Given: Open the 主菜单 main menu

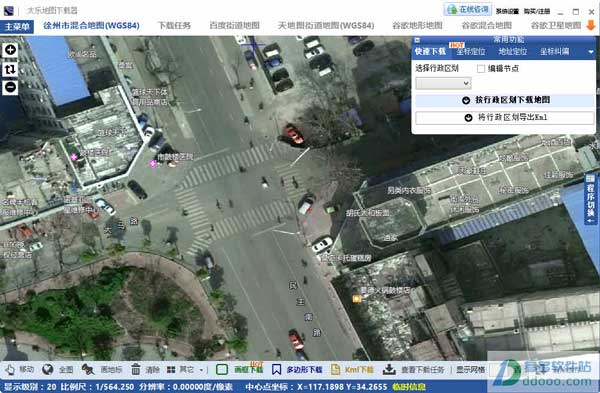Looking at the screenshot, I should pyautogui.click(x=17, y=26).
